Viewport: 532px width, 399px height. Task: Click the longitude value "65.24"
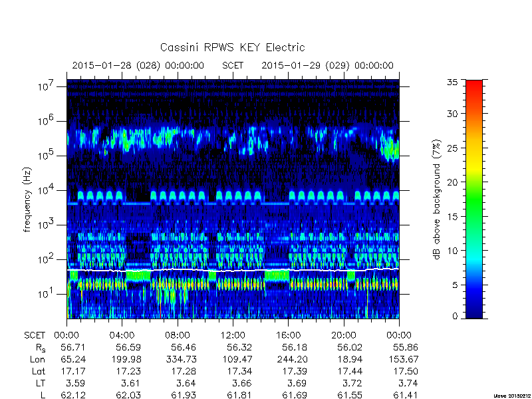(x=73, y=359)
